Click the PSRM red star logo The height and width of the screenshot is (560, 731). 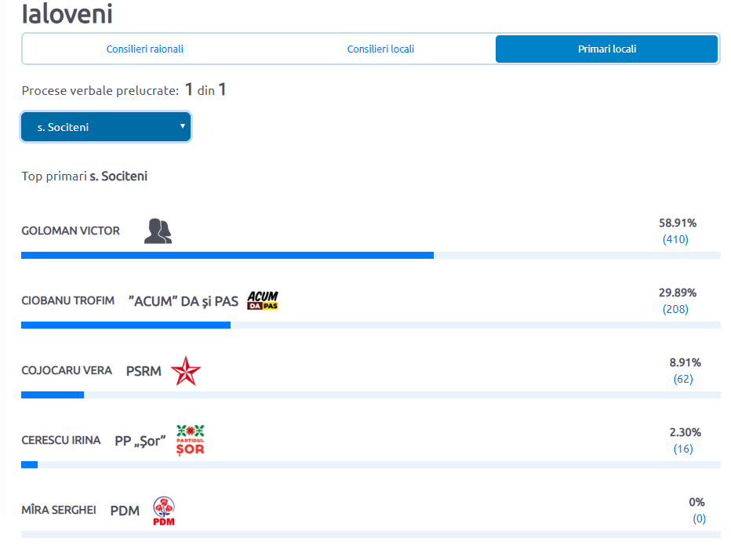click(186, 371)
